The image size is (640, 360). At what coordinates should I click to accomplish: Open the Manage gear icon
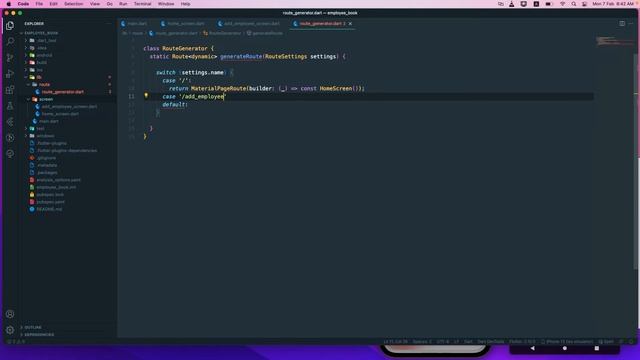click(10, 330)
